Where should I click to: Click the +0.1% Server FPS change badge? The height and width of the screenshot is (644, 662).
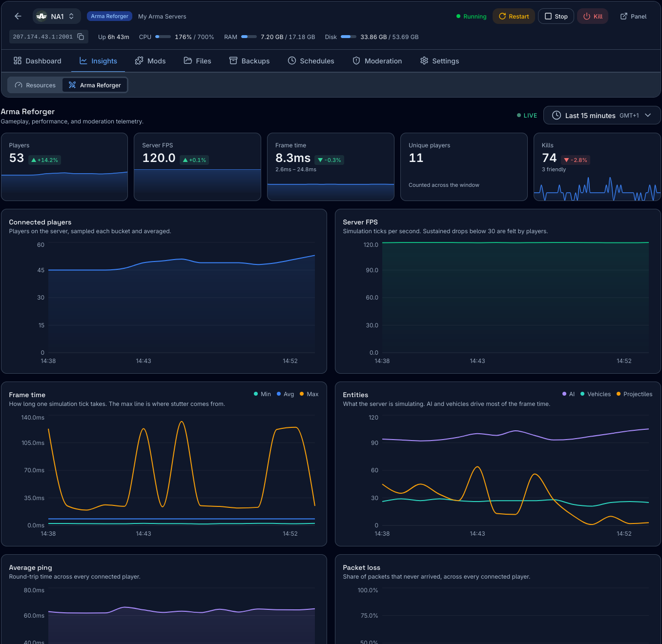[194, 160]
